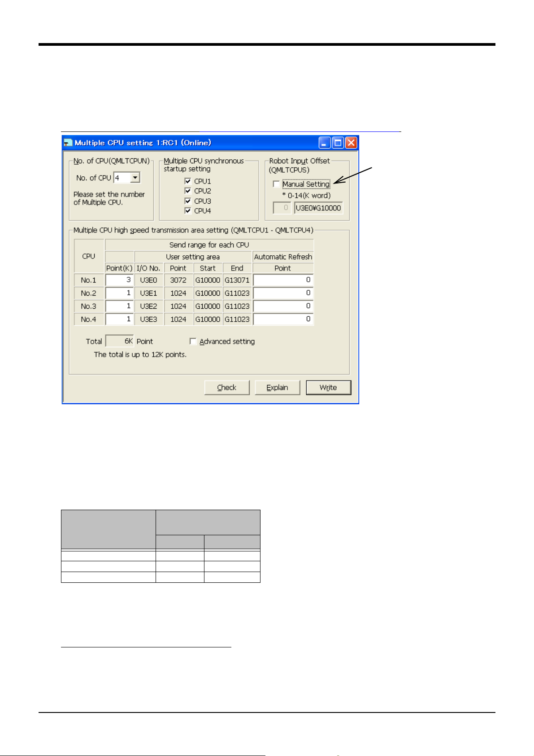Click the No.4 CPU row label
The image size is (534, 756).
pos(89,319)
